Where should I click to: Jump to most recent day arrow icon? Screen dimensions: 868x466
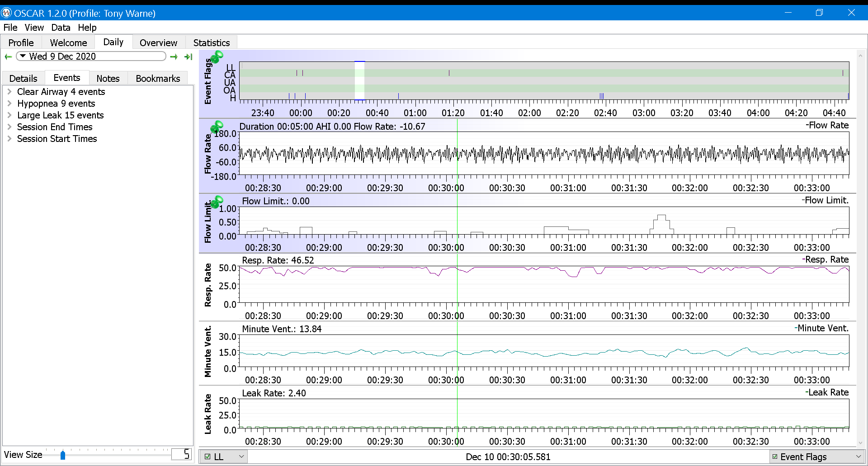(x=189, y=56)
